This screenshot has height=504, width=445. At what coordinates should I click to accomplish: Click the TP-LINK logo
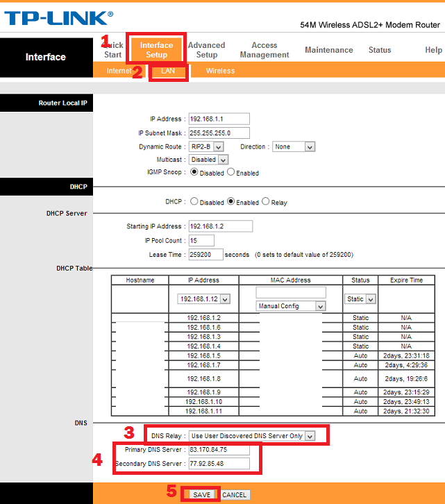click(58, 18)
